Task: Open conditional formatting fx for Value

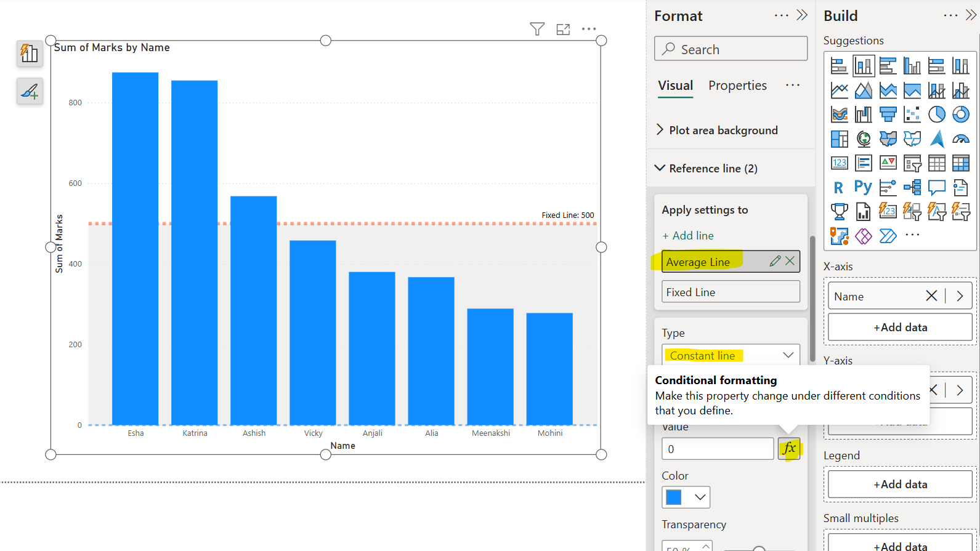Action: coord(789,448)
